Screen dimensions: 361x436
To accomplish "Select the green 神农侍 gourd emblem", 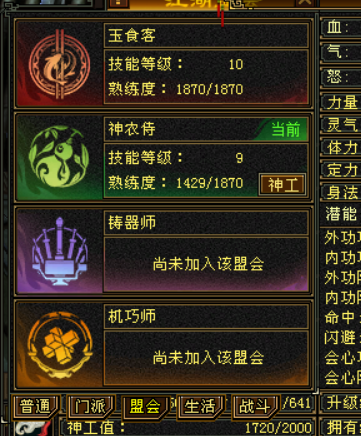I will 59,157.
